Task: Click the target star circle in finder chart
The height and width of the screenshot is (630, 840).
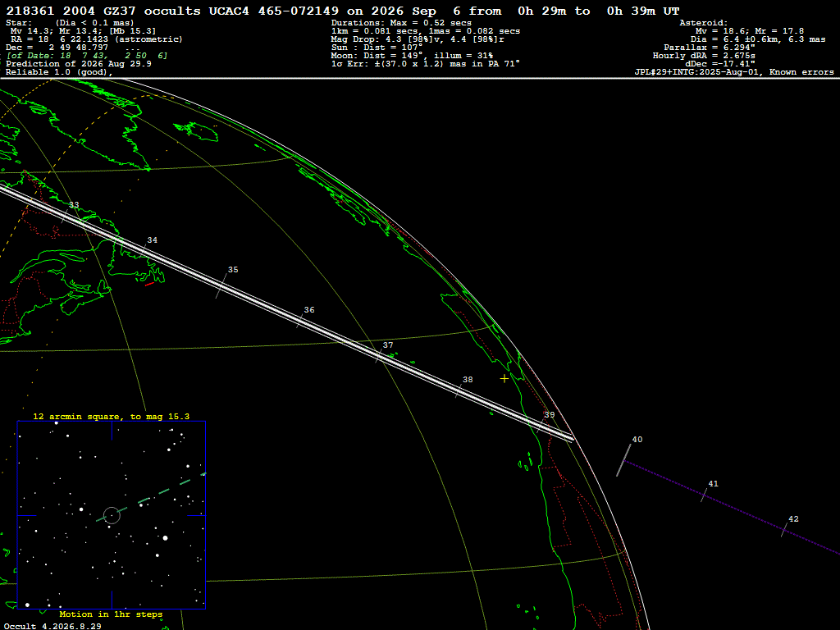Action: click(112, 515)
